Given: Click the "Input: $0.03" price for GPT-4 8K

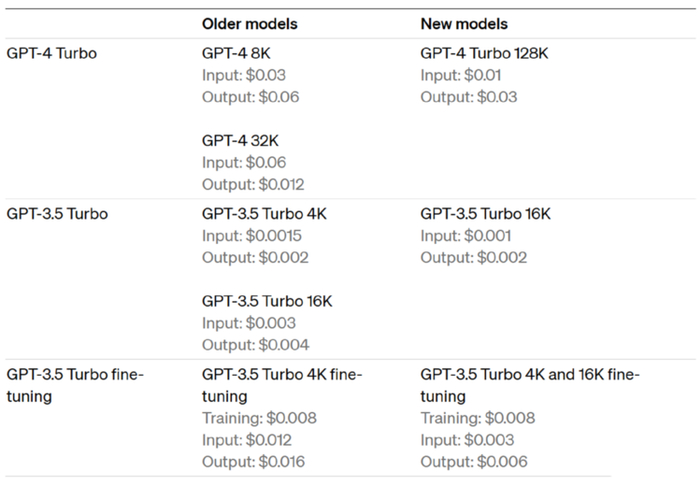Looking at the screenshot, I should click(x=245, y=75).
